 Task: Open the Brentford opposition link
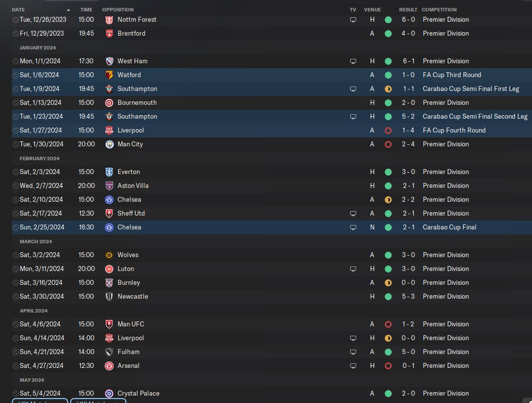pos(131,33)
